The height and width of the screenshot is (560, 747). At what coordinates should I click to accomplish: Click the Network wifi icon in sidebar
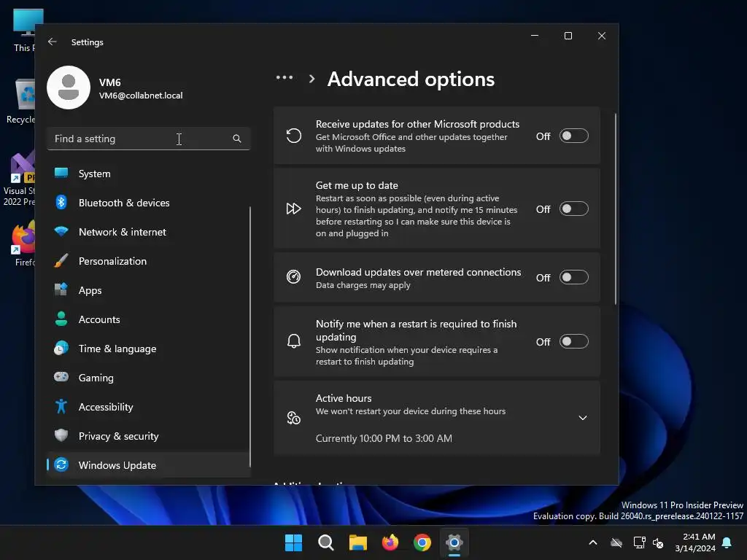click(61, 231)
